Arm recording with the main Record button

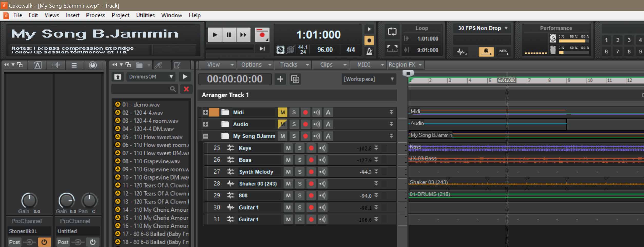click(262, 35)
